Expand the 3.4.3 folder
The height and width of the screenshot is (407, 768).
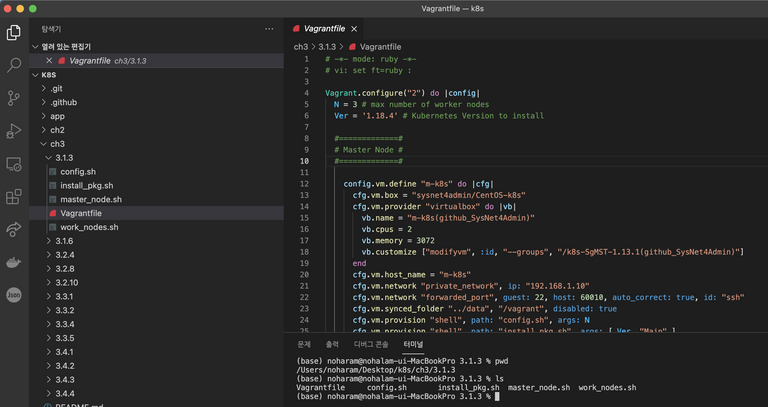(48, 380)
